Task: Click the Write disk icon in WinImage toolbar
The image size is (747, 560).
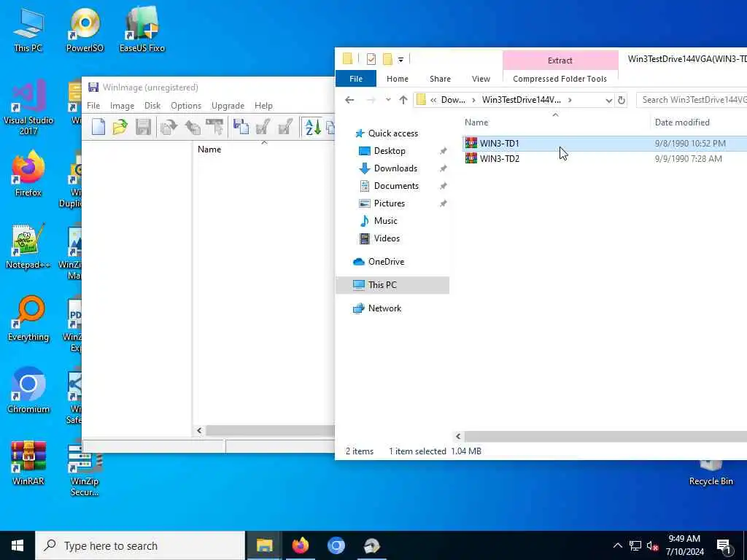Action: pyautogui.click(x=193, y=127)
